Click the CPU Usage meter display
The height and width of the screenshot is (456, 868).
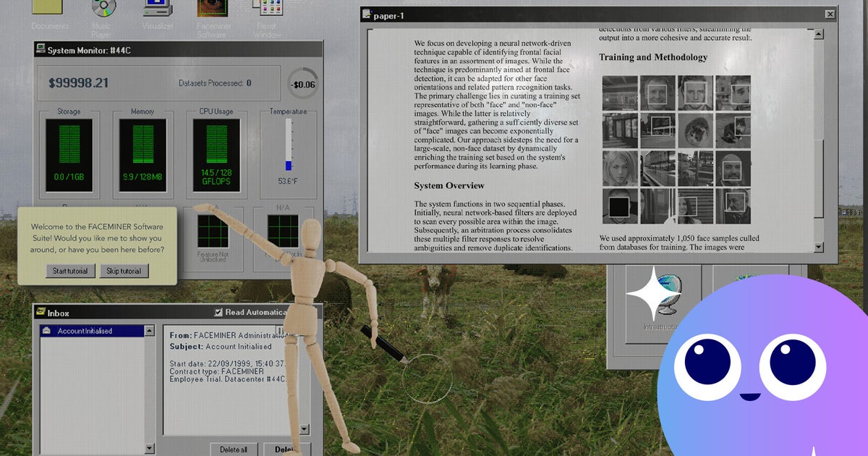click(215, 156)
